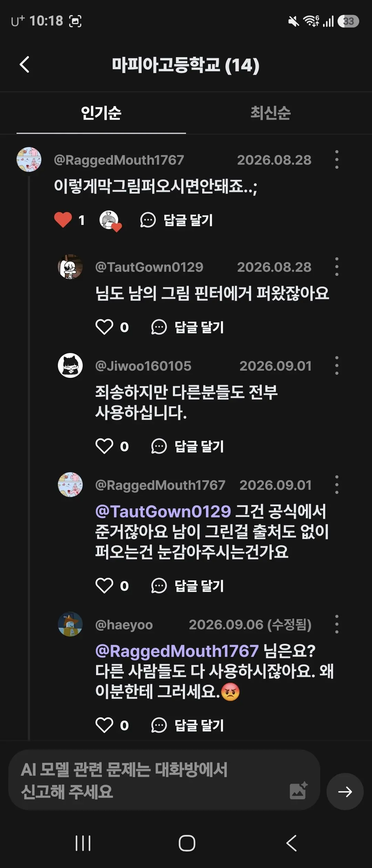Send the comment with the arrow button
The height and width of the screenshot is (868, 372).
tap(345, 792)
